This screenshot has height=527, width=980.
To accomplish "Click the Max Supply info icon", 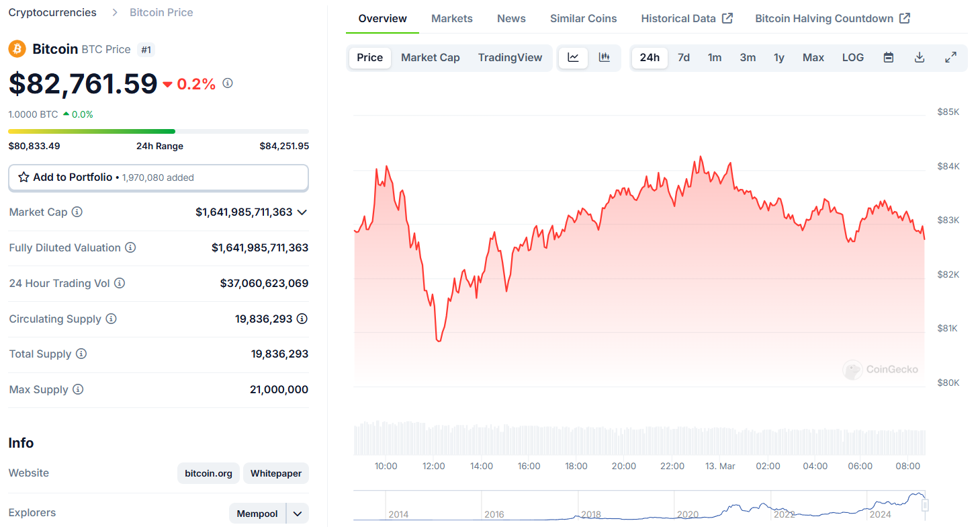I will tap(78, 389).
